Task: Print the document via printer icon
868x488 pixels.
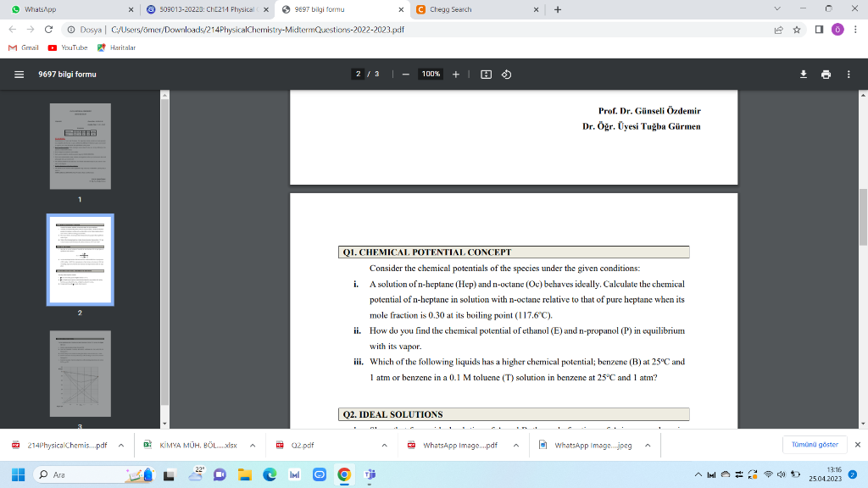Action: point(826,74)
